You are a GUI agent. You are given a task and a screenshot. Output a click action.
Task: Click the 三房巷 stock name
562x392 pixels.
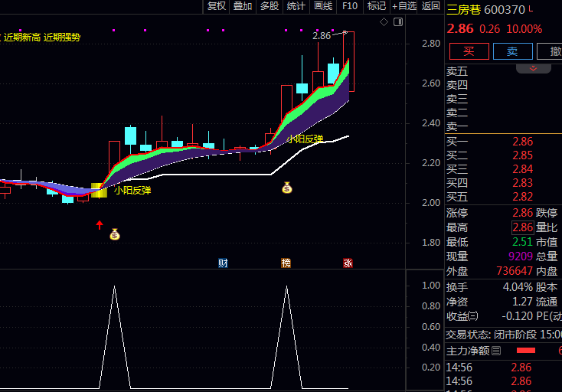tap(465, 10)
